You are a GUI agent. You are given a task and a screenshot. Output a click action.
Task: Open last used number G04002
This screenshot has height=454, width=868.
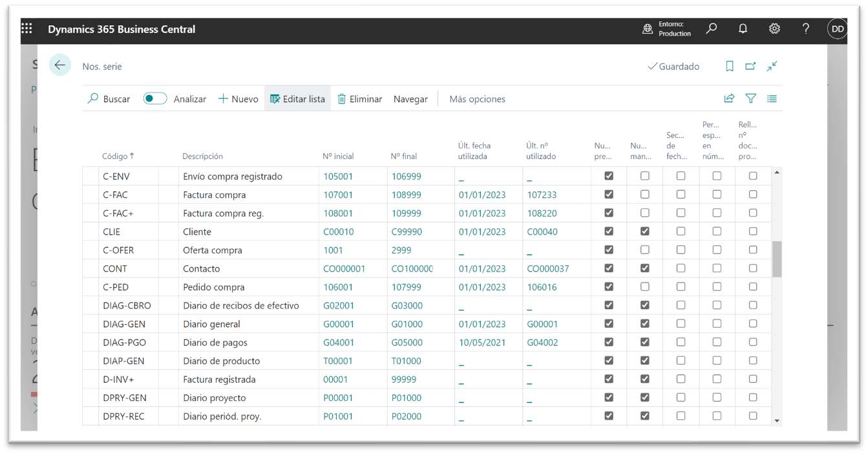(x=542, y=343)
